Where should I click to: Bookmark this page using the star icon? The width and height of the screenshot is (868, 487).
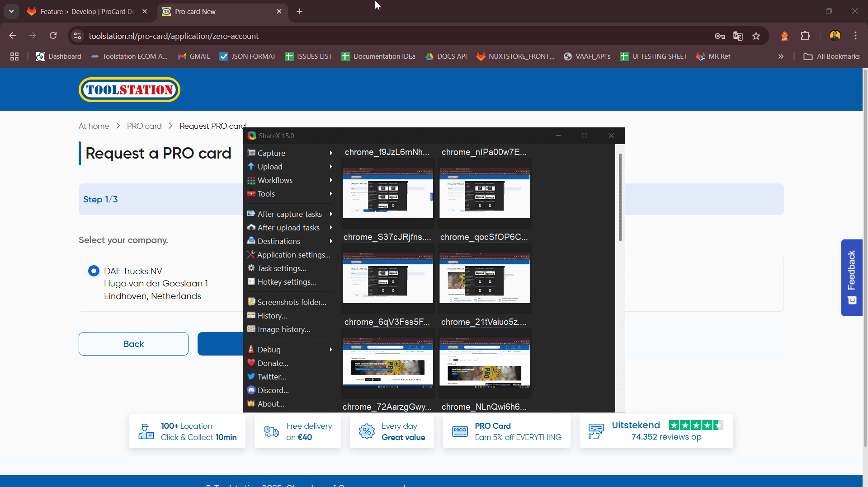(756, 36)
